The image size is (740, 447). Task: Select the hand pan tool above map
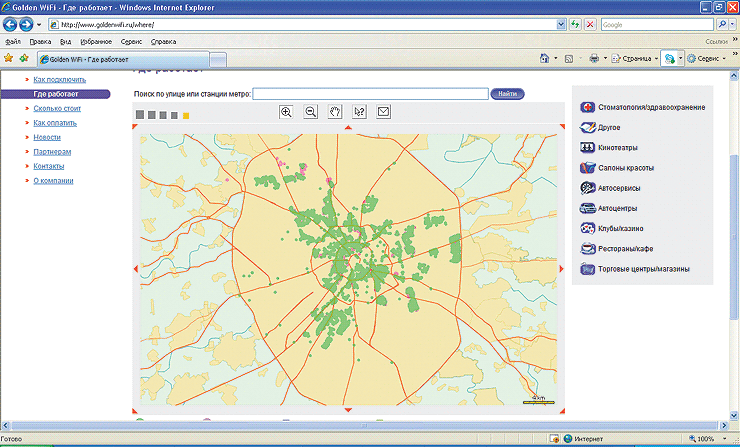click(335, 112)
